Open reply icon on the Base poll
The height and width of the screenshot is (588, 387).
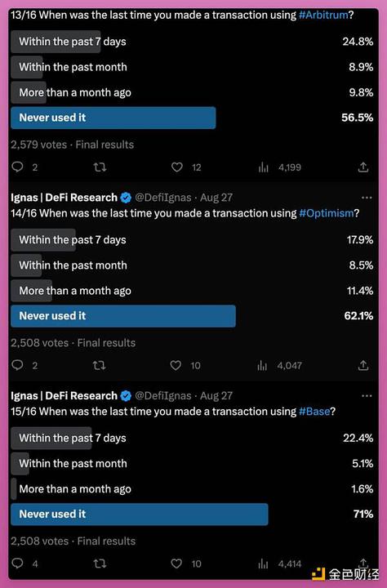tap(18, 563)
